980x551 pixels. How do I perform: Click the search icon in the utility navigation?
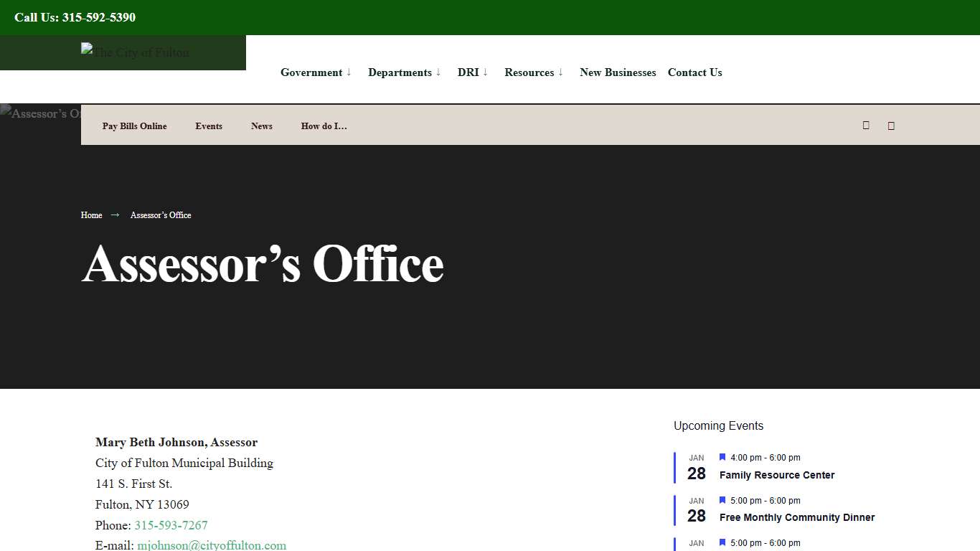866,125
